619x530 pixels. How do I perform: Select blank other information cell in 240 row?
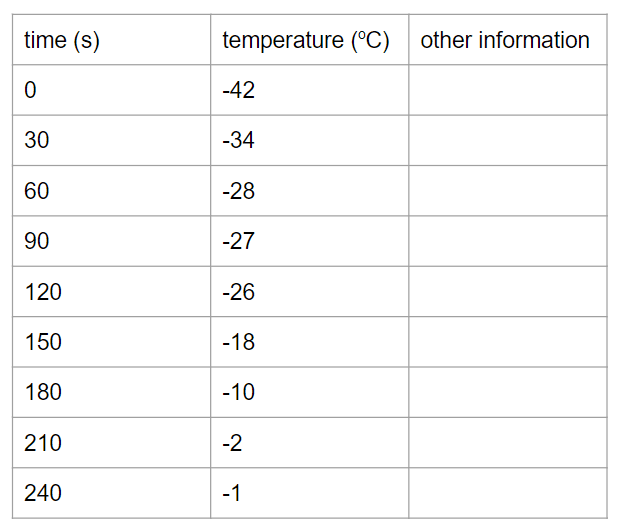pos(507,493)
